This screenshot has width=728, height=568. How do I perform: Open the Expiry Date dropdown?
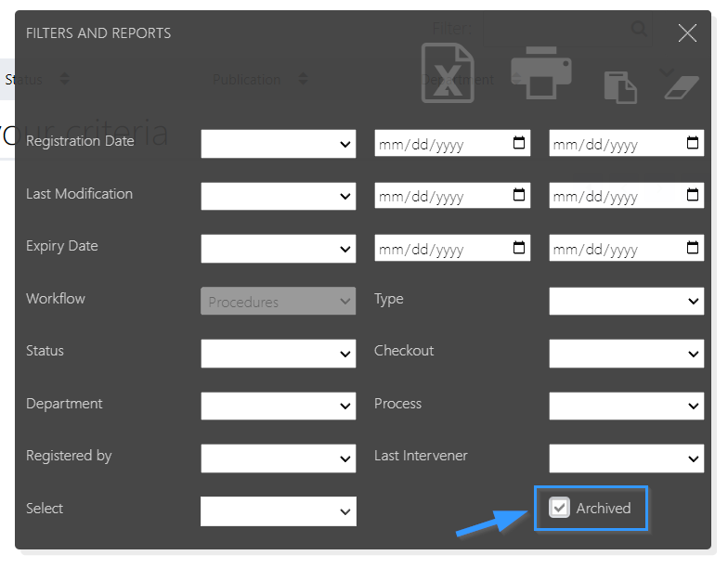279,249
